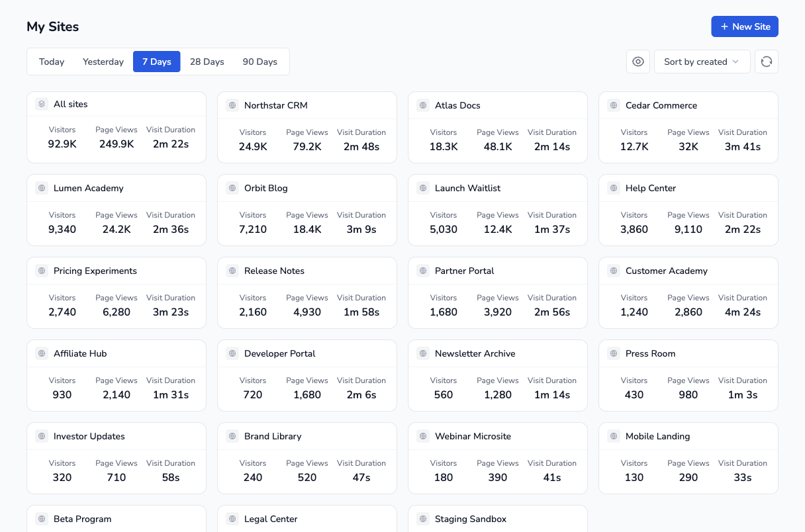Click the 47s duration in Brand Library

pyautogui.click(x=361, y=477)
